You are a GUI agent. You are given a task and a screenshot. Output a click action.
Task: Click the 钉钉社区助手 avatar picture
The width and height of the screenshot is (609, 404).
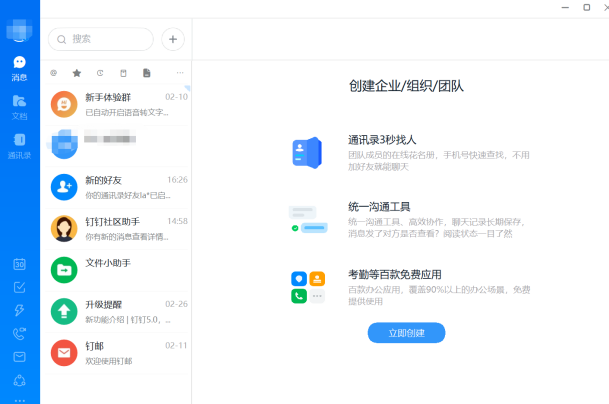click(x=64, y=228)
